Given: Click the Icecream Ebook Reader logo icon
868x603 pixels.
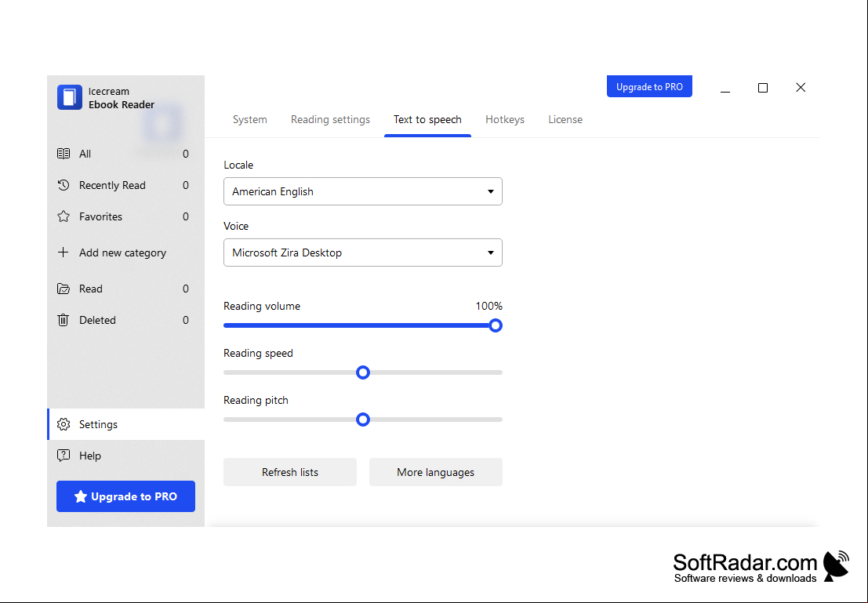Looking at the screenshot, I should click(69, 97).
